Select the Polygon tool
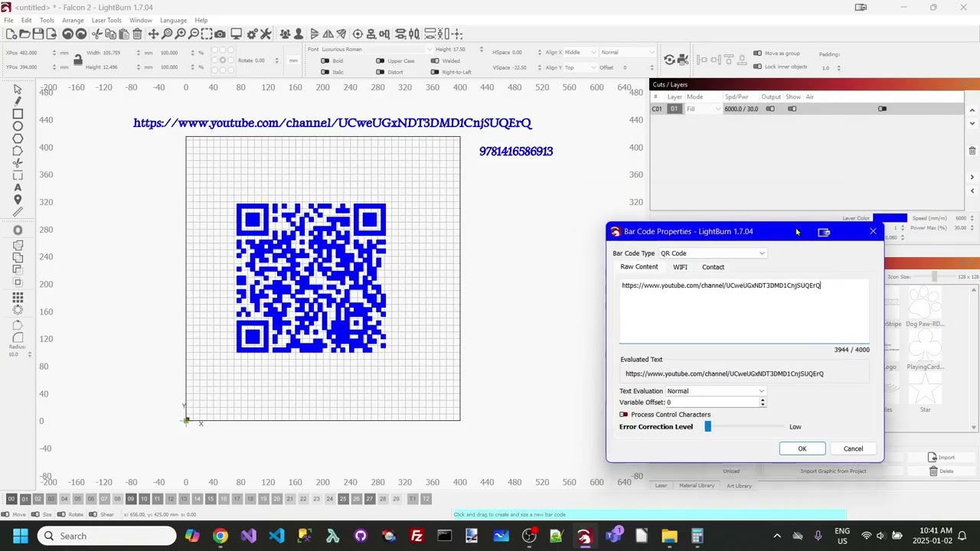The height and width of the screenshot is (551, 980). [x=18, y=139]
